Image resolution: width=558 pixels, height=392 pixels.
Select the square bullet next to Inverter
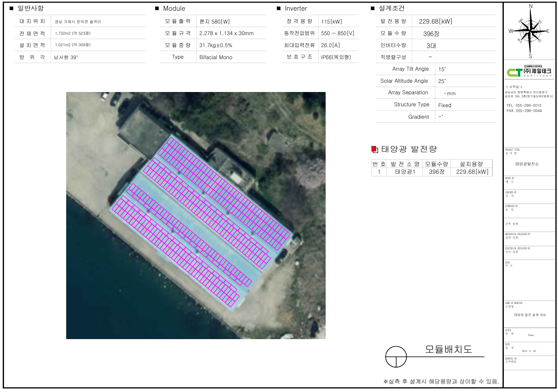coord(279,8)
